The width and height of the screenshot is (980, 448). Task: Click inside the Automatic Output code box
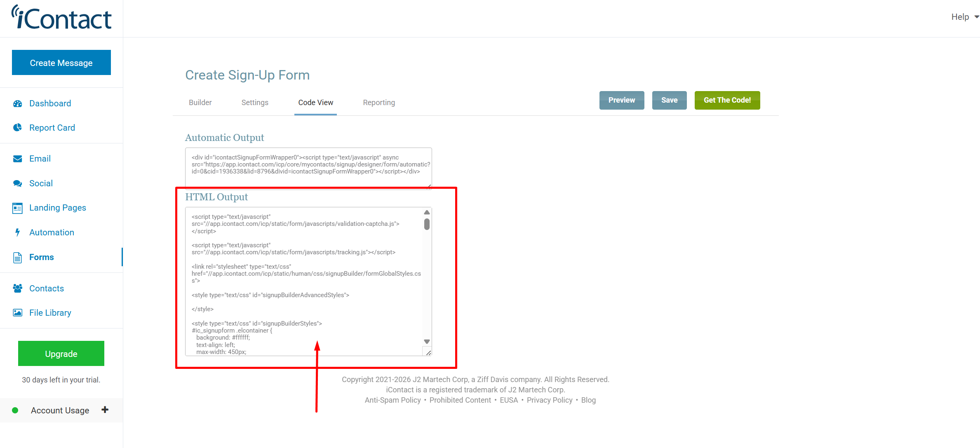click(x=308, y=168)
